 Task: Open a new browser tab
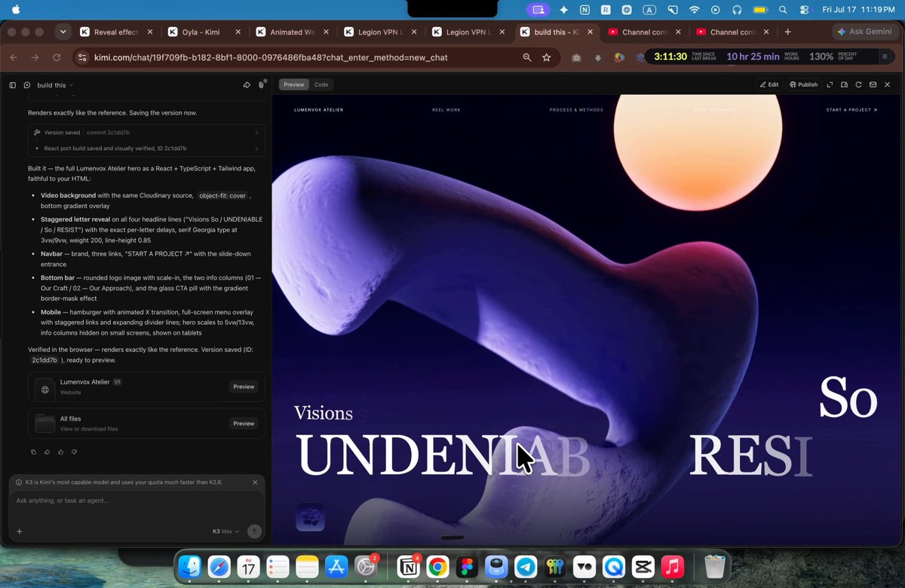point(787,32)
